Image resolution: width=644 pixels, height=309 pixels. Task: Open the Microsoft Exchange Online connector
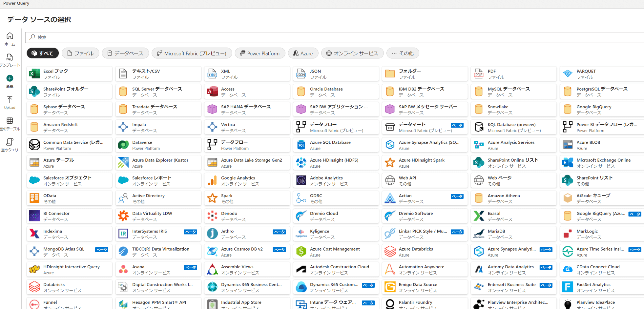point(602,162)
